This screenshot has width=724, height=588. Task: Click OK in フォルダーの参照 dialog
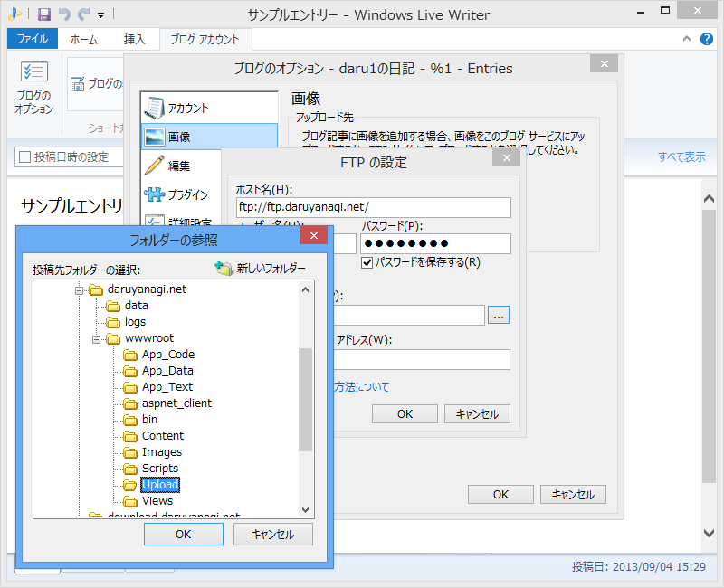click(184, 535)
